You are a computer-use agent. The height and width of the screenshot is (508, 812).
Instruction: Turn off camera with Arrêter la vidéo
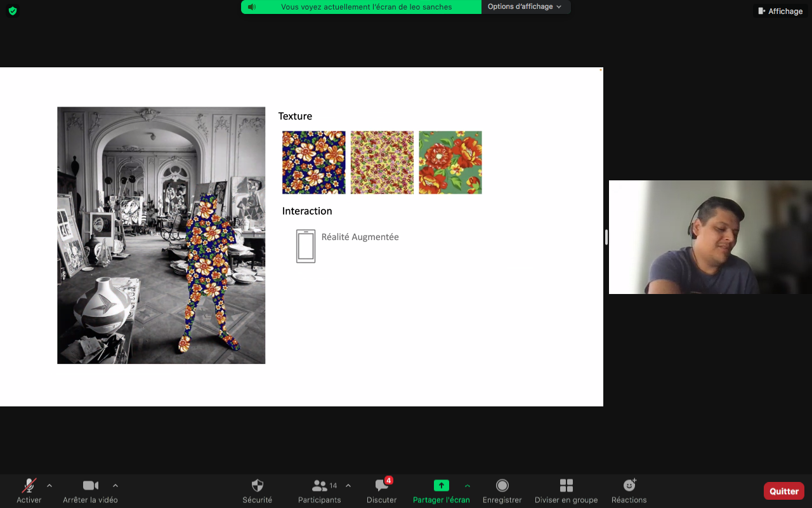(x=90, y=486)
